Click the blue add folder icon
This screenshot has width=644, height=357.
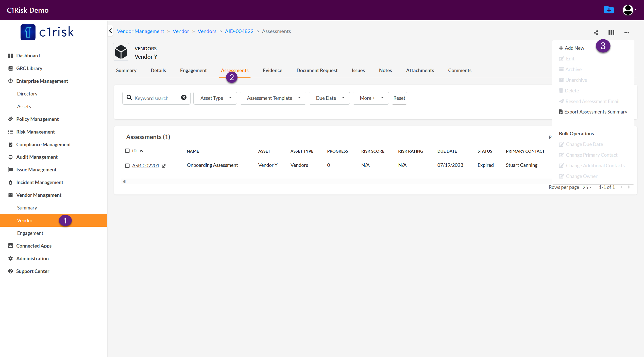(x=609, y=10)
